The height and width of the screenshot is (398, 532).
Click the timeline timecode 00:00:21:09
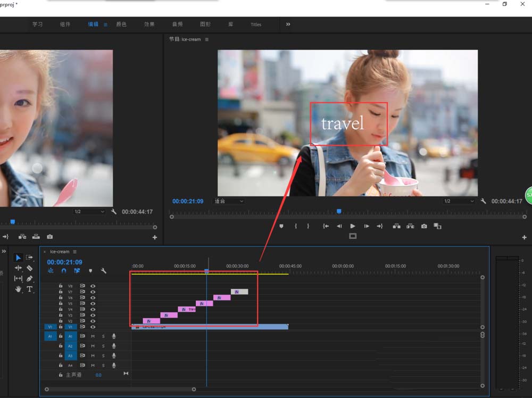click(64, 262)
